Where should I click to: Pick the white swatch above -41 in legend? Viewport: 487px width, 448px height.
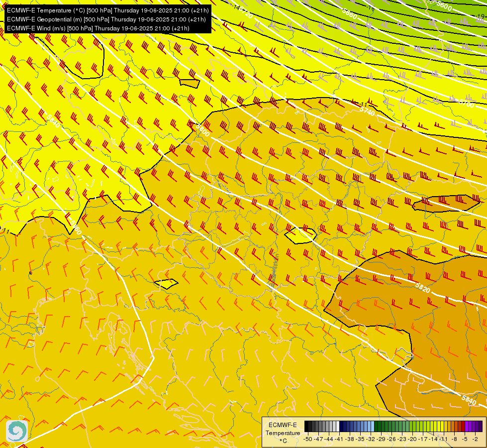coord(338,426)
